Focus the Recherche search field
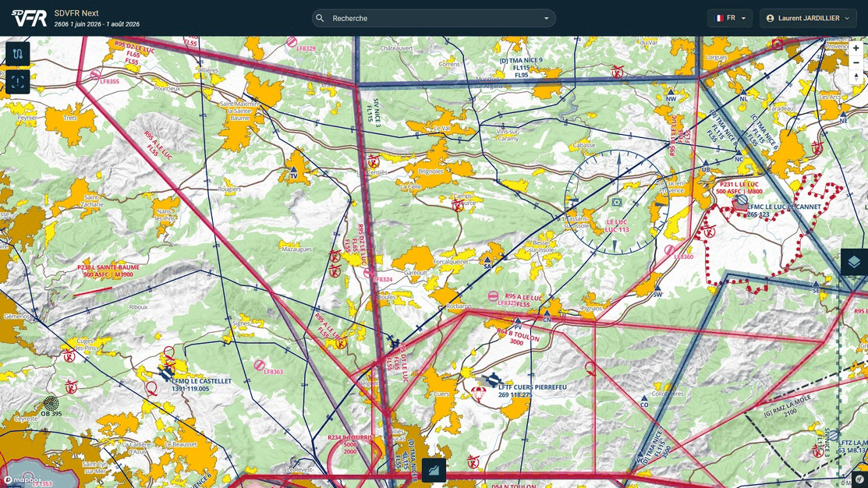 point(434,18)
